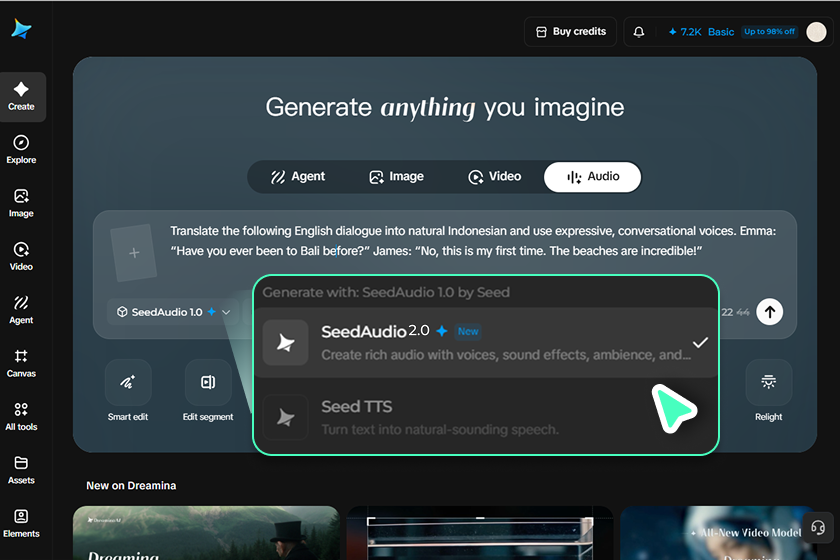
Task: Choose SeedAudio 2.0 model option
Action: [486, 342]
